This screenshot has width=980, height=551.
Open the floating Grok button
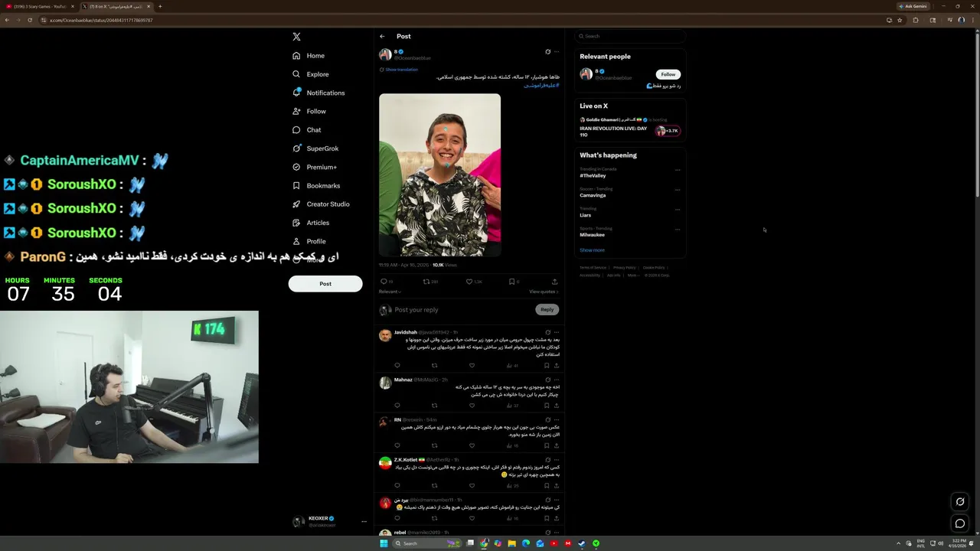click(959, 501)
